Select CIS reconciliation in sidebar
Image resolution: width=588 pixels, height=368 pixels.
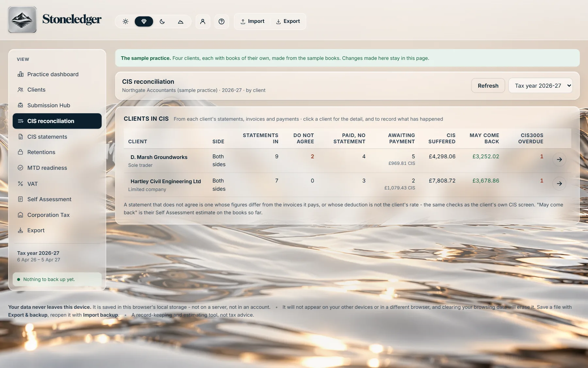coord(57,121)
